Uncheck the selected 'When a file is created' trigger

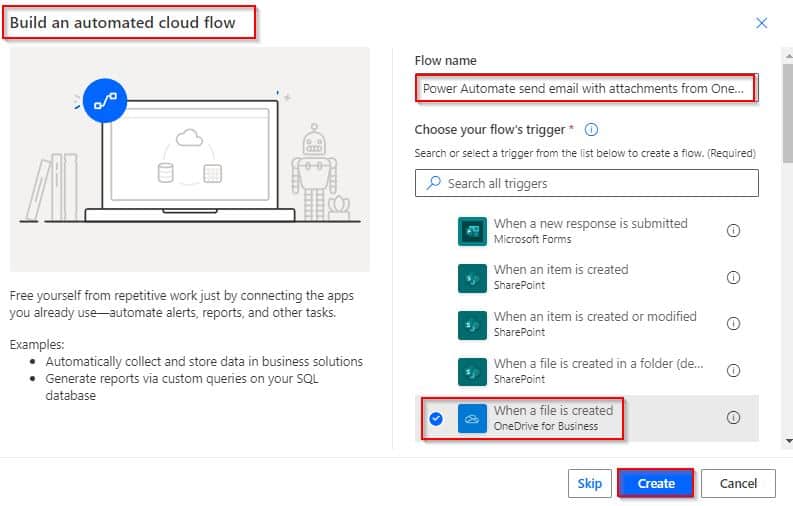coord(436,419)
